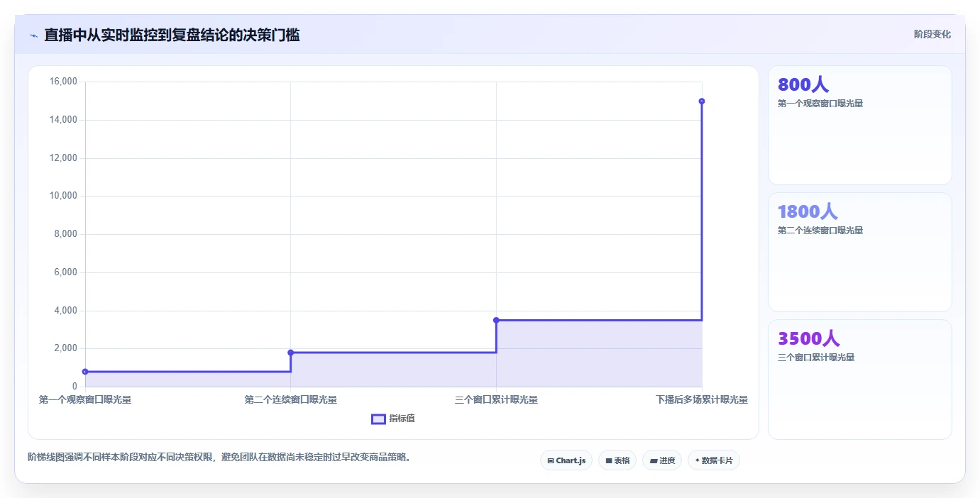980x498 pixels.
Task: Click y-axis label 12,000
Action: pyautogui.click(x=63, y=158)
